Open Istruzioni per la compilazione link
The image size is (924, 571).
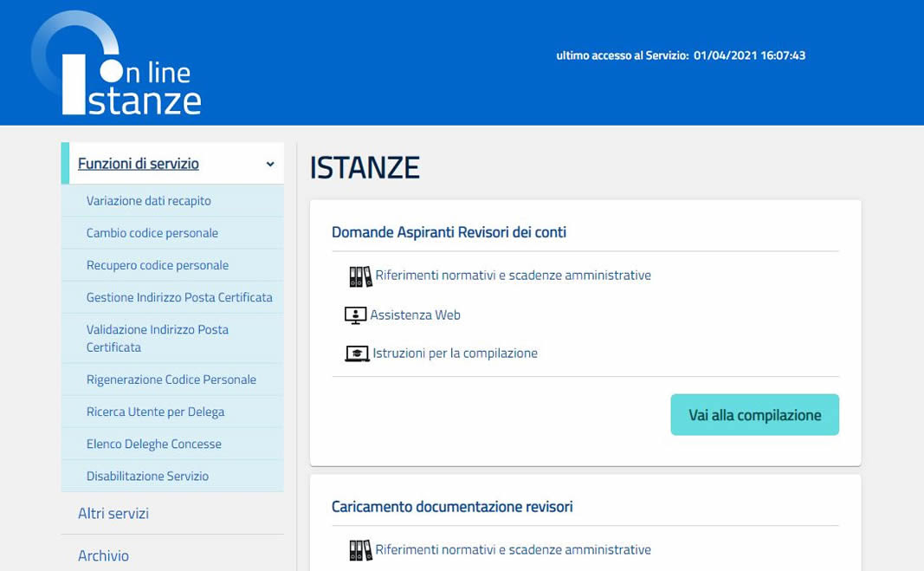pyautogui.click(x=455, y=354)
